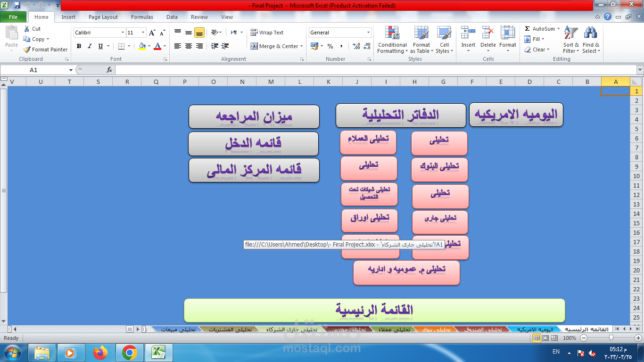Open Sort & Filter menu
The height and width of the screenshot is (362, 644).
(571, 40)
